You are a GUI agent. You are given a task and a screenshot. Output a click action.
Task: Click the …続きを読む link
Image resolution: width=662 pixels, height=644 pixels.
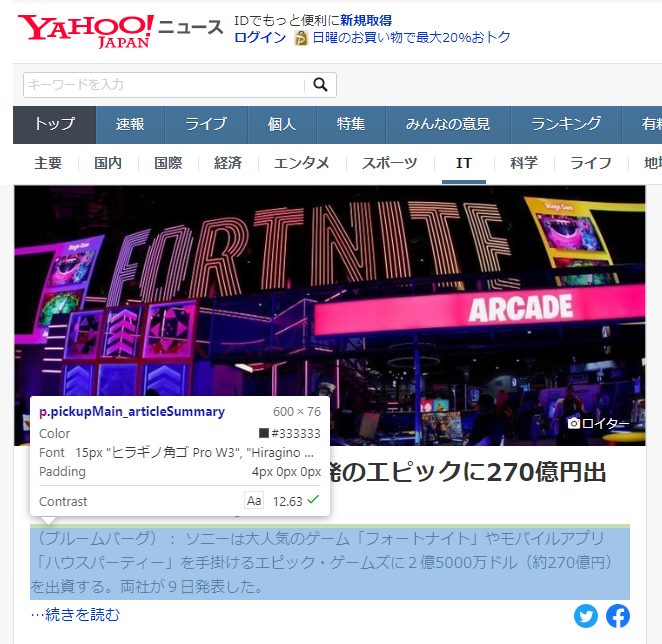coord(75,614)
